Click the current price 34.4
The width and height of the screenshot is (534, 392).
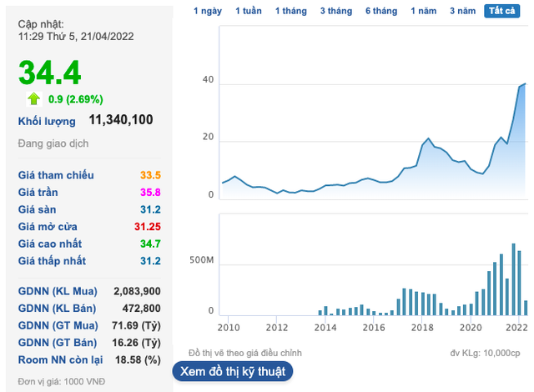50,73
